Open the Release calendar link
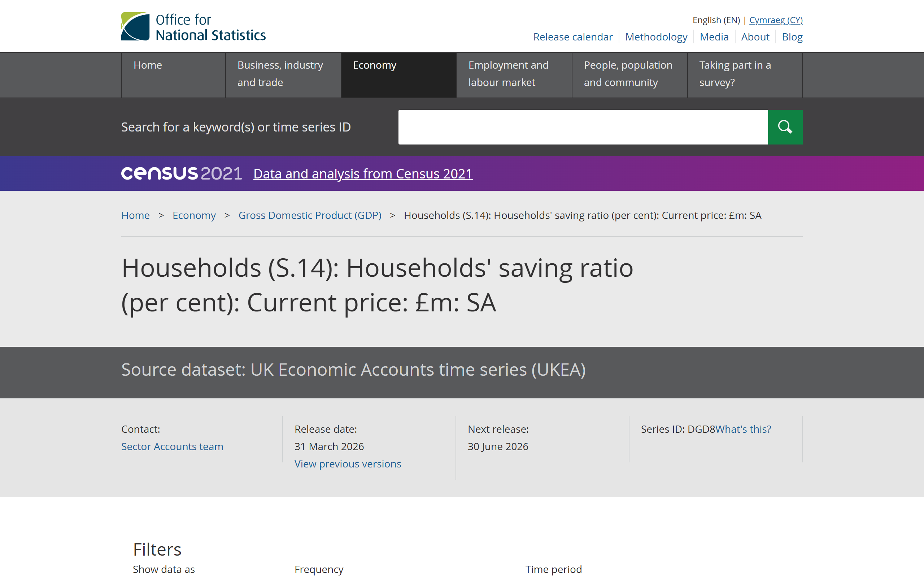924x578 pixels. coord(573,37)
